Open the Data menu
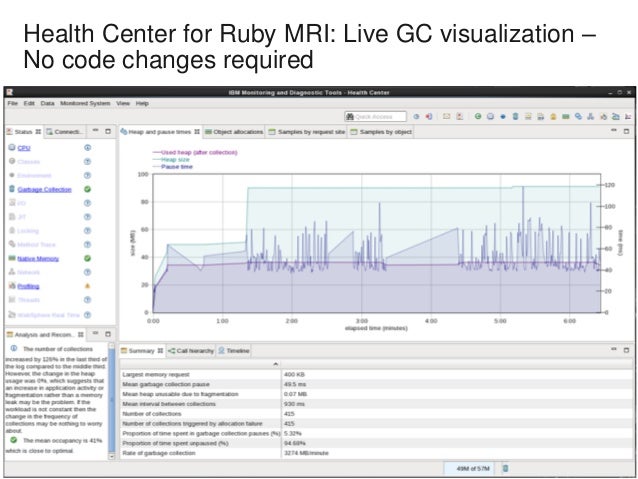 point(47,103)
